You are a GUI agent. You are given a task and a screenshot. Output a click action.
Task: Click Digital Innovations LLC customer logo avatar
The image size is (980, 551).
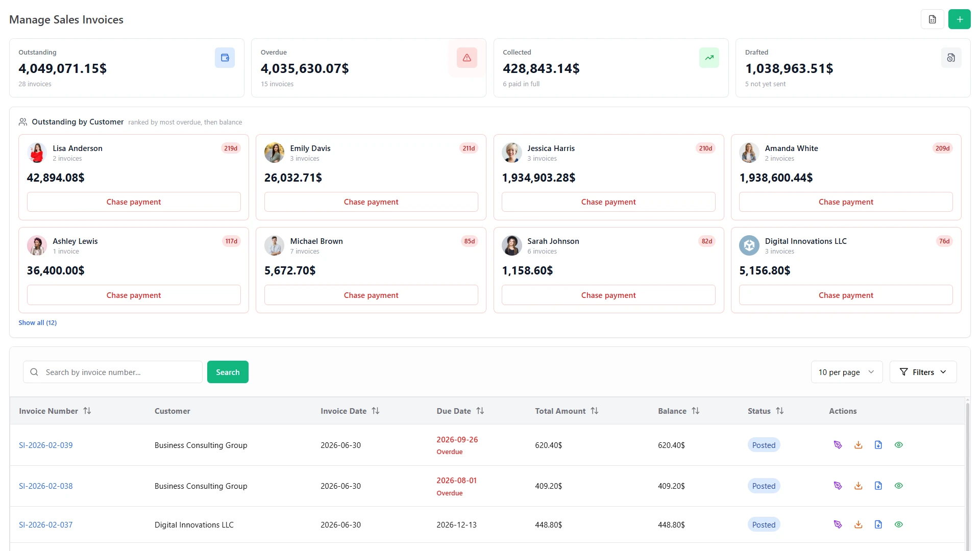point(749,245)
